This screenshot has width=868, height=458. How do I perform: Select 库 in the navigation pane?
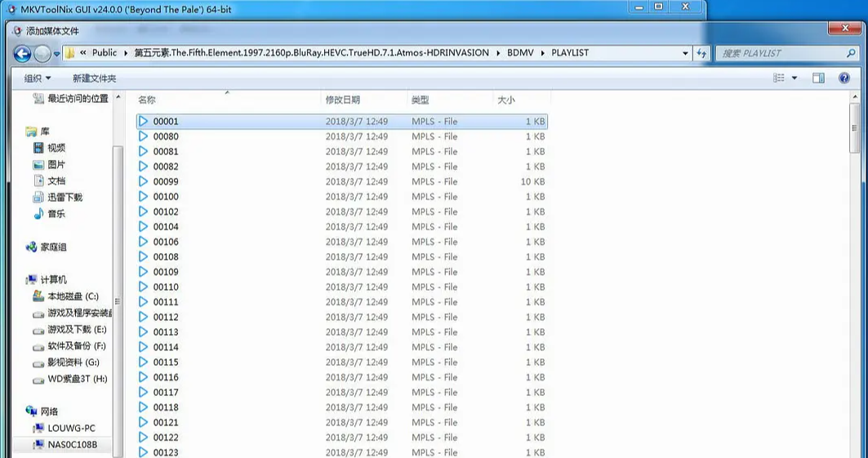pos(38,131)
